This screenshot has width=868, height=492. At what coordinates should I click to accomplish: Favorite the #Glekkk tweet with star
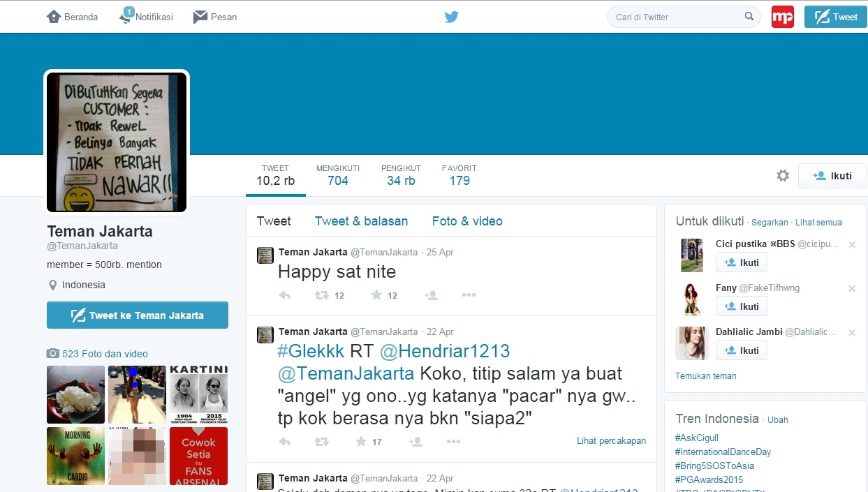pos(361,441)
